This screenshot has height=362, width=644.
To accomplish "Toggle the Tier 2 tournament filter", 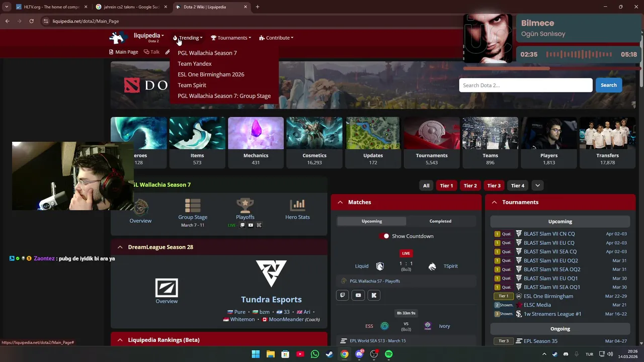I will (x=470, y=186).
